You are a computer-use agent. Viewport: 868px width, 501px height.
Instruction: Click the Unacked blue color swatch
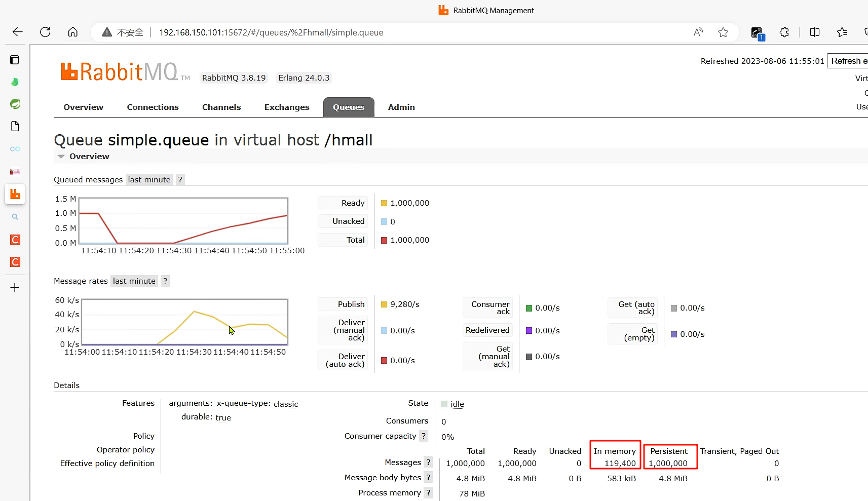click(x=384, y=221)
